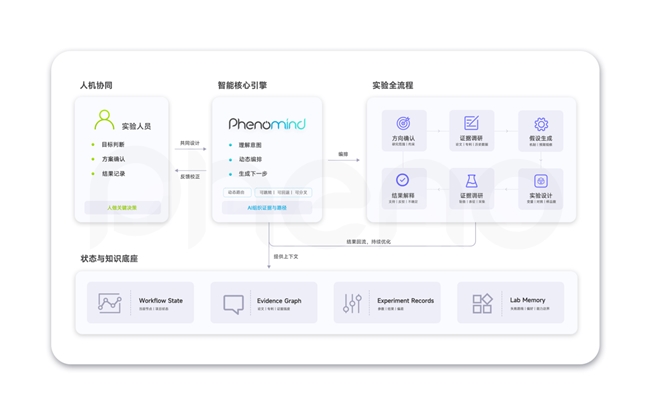The height and width of the screenshot is (416, 650).
Task: Click the wide right pill above AI组织证据与路径
Action: [284, 192]
